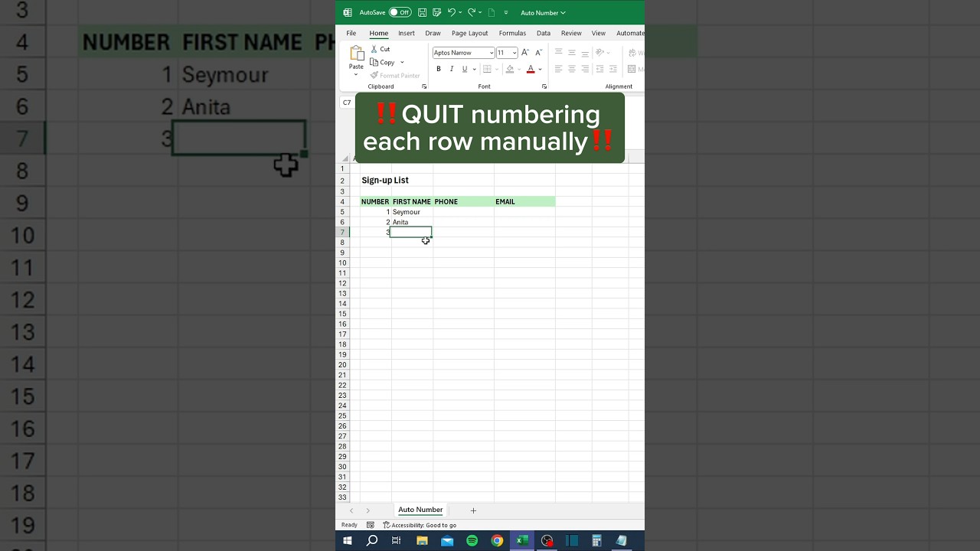
Task: Open Customize Quick Access Toolbar menu
Action: (505, 12)
